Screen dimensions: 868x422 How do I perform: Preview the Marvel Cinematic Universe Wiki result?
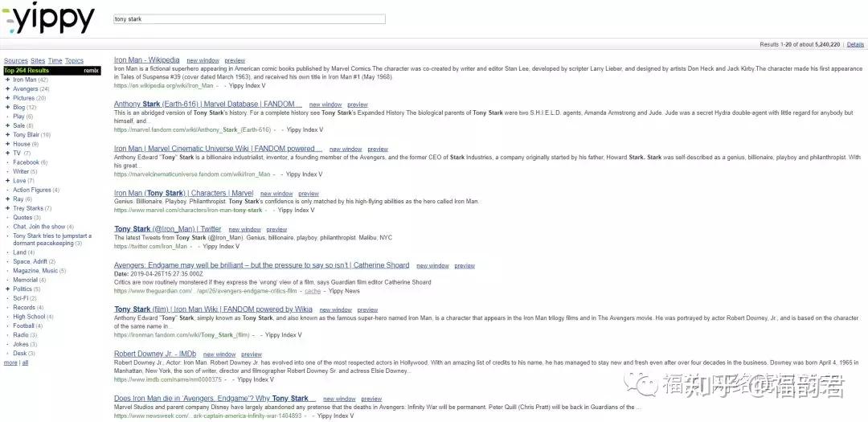378,149
